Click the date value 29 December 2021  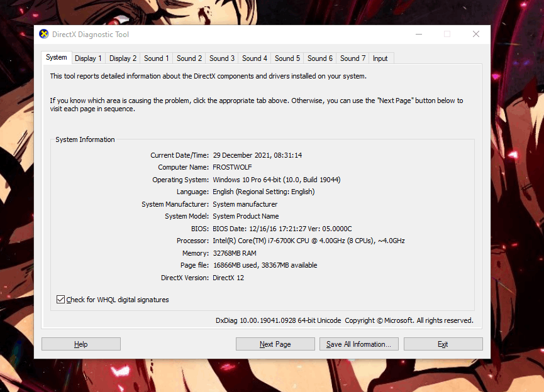tap(242, 155)
